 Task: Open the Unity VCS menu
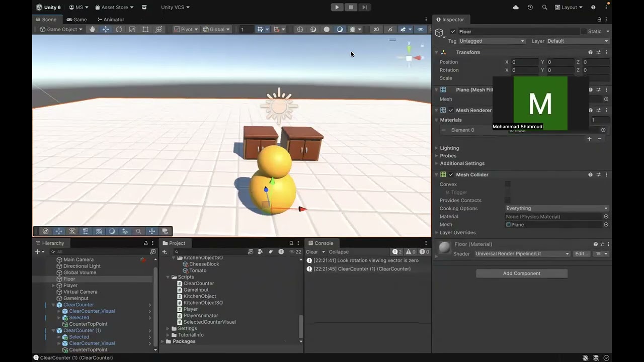tap(175, 7)
